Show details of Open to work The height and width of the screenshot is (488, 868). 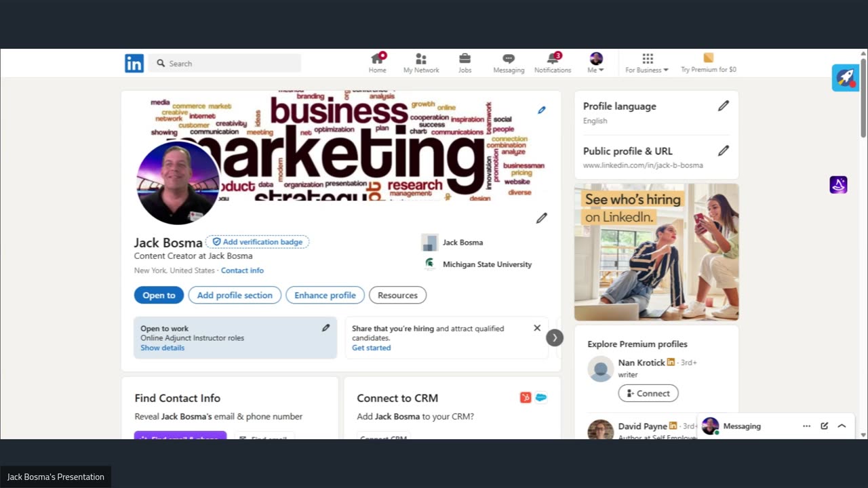(x=162, y=348)
